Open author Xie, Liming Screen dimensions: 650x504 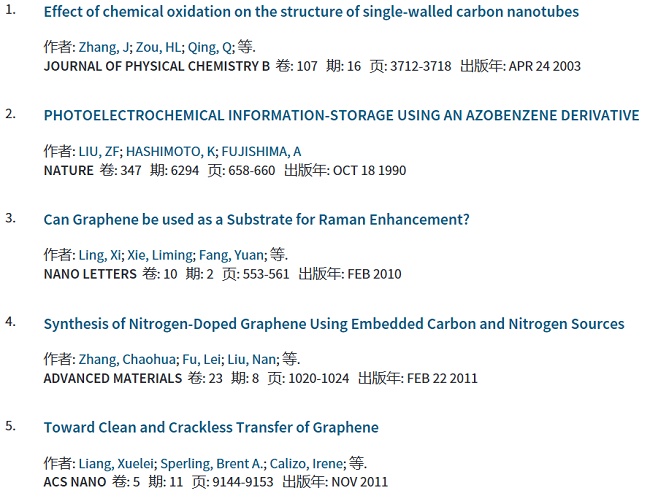coord(160,255)
